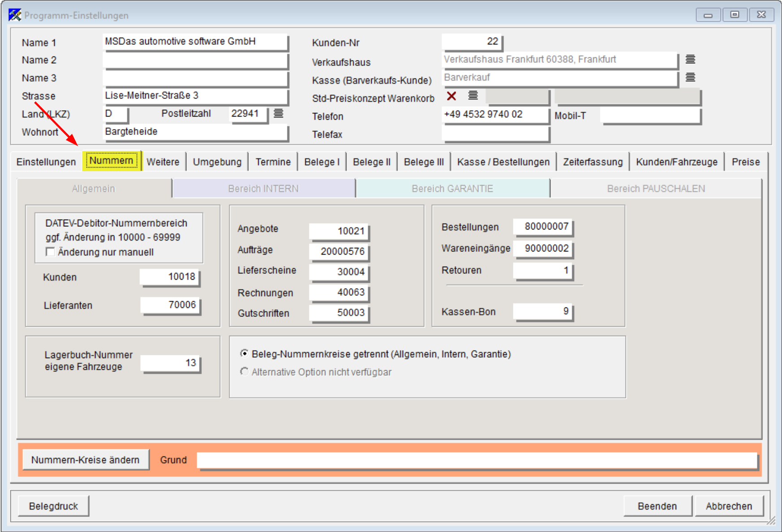
Task: Open the Kunden/Fahrzeuge tab
Action: click(677, 162)
